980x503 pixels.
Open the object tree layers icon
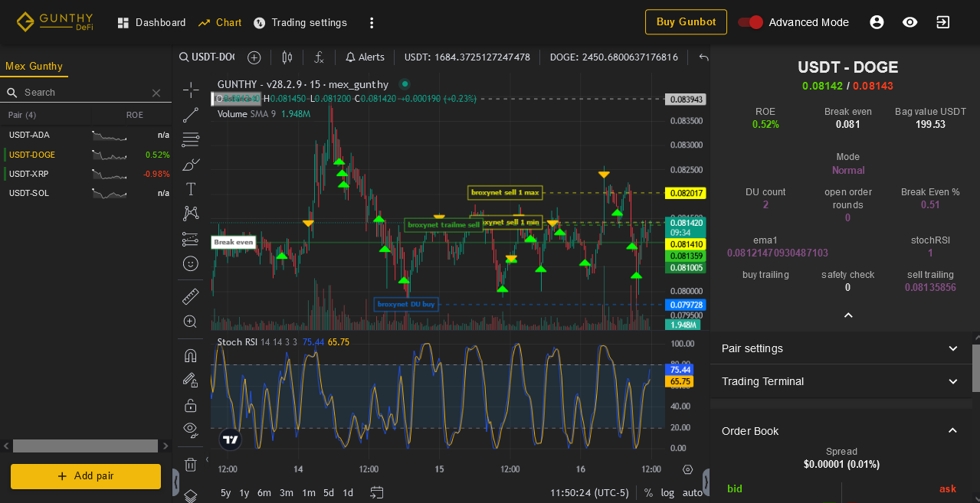coord(191,495)
